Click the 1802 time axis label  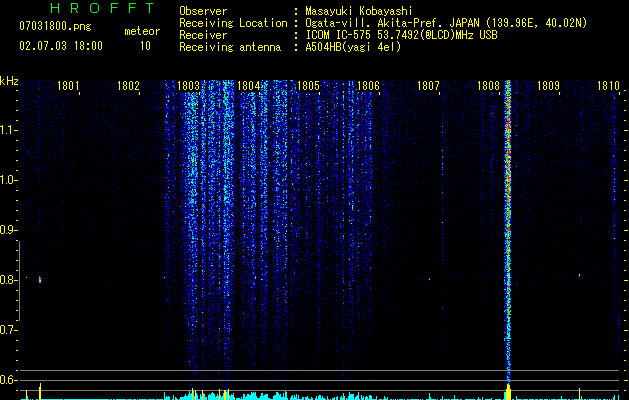(x=128, y=86)
